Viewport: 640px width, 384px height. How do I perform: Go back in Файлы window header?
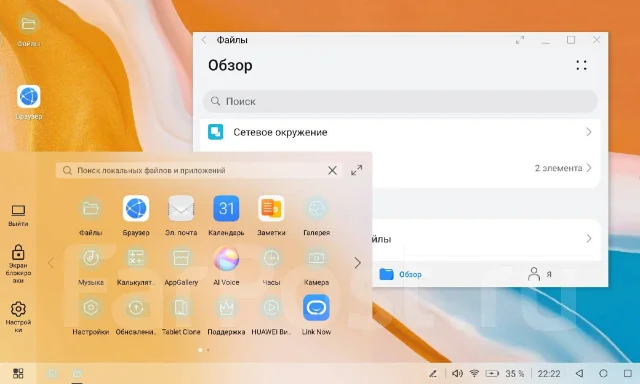(204, 40)
